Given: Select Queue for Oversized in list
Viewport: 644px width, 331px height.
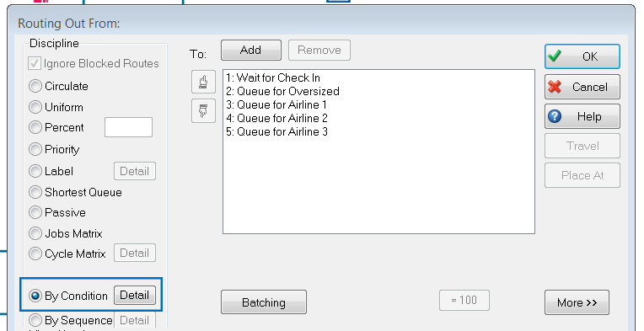Looking at the screenshot, I should pos(282,91).
